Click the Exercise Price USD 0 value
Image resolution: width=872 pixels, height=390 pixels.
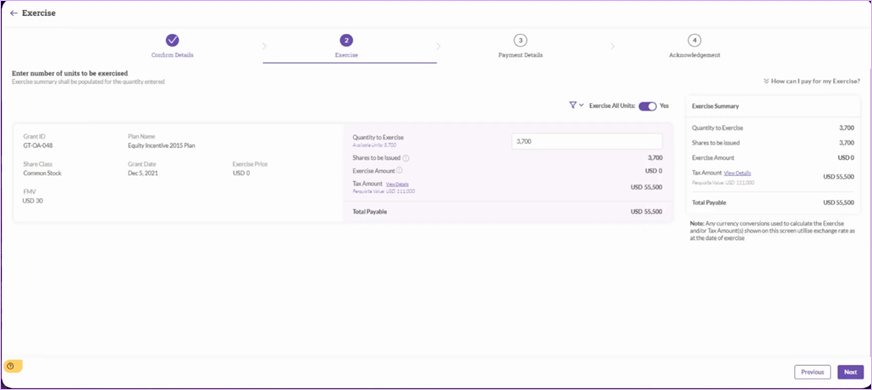click(241, 173)
